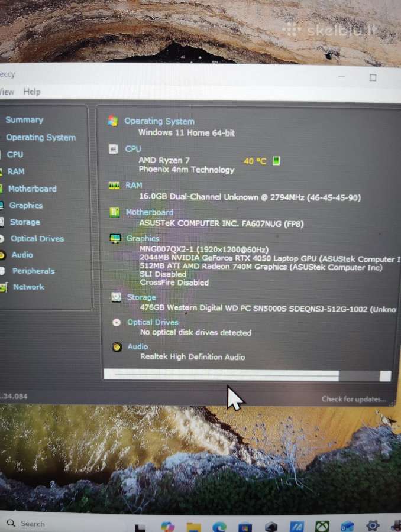Viewport: 401px width, 532px height.
Task: Click the Motherboard heading link in summary panel
Action: pyautogui.click(x=150, y=212)
